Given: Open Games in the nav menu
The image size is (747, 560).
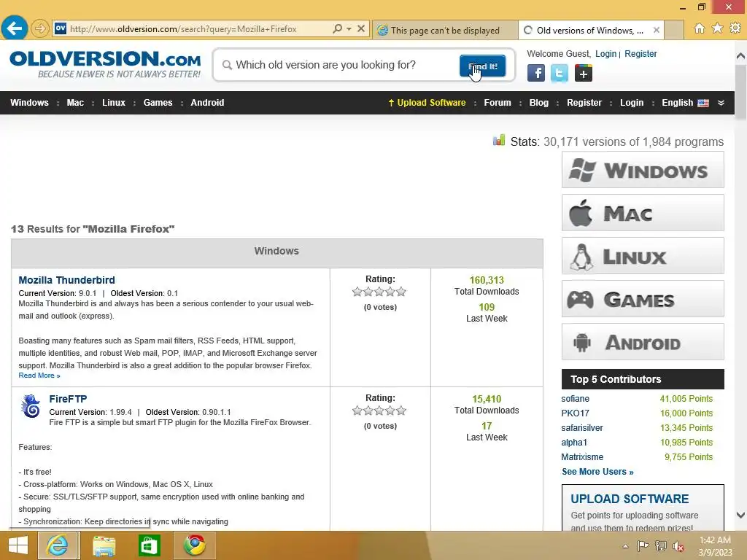Looking at the screenshot, I should 158,103.
